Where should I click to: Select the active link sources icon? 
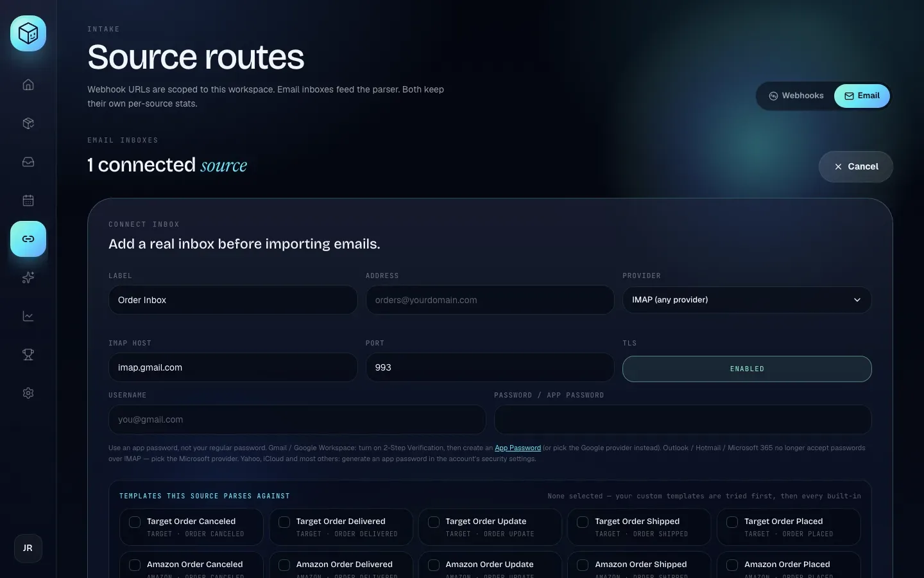pyautogui.click(x=28, y=239)
